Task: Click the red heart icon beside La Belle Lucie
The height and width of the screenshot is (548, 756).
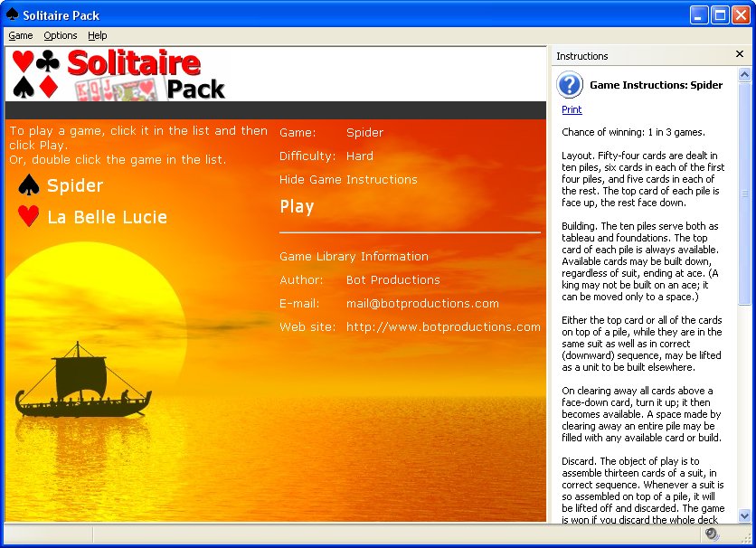Action: click(28, 216)
